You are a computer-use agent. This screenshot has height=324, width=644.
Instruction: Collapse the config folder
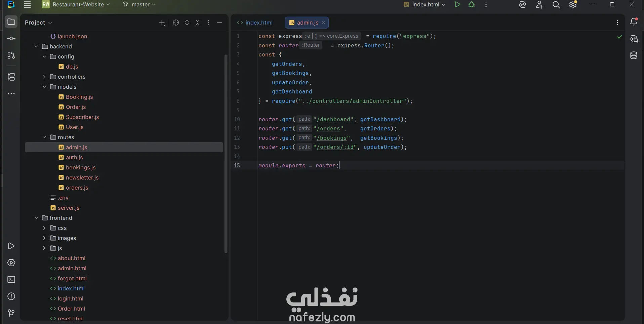pyautogui.click(x=44, y=56)
